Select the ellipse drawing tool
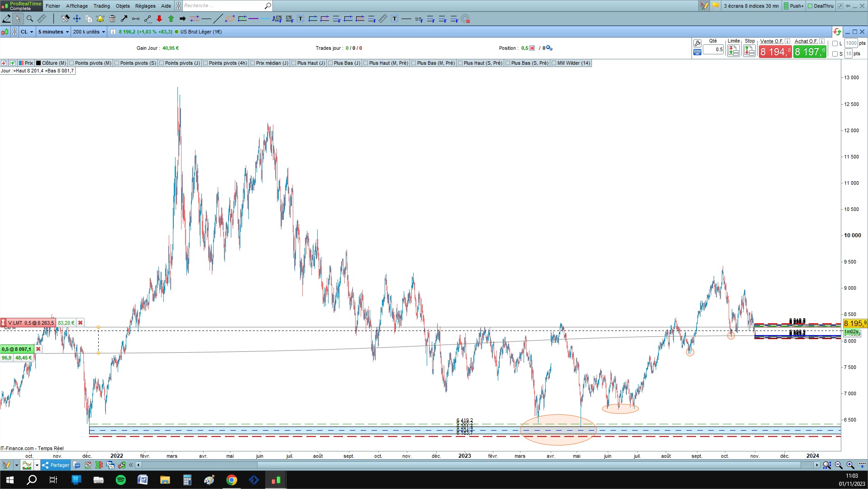Screen dimensions: 868x489 click(x=230, y=19)
